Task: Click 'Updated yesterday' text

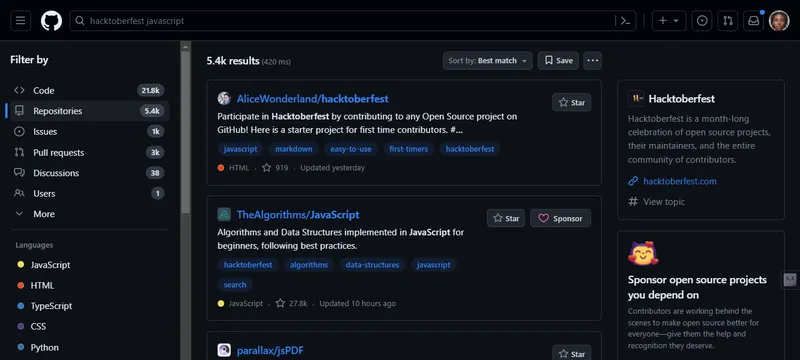Action: (x=332, y=168)
